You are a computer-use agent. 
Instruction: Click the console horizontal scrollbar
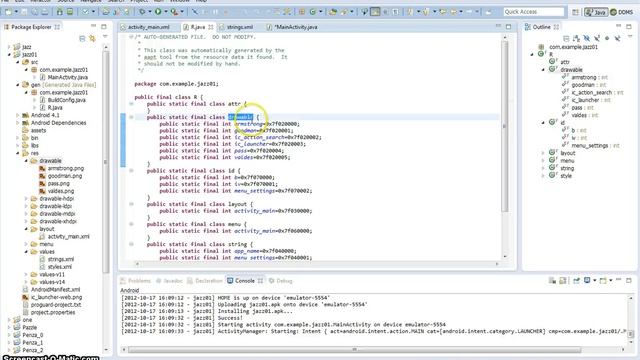coord(354,350)
